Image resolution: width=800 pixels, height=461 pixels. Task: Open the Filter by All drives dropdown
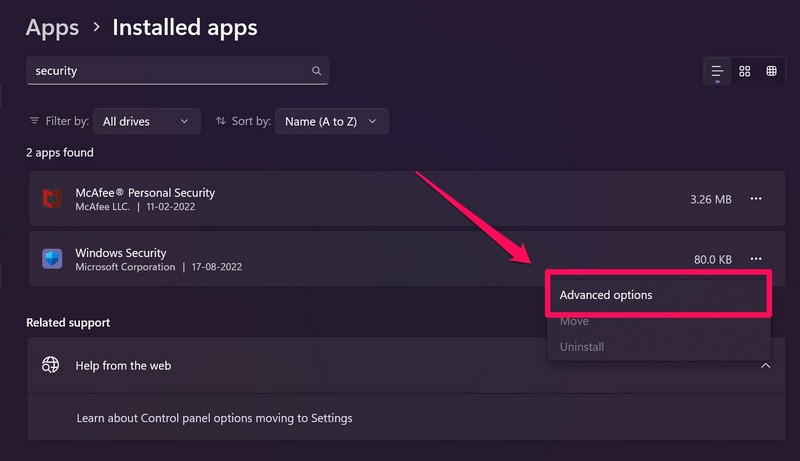tap(147, 121)
